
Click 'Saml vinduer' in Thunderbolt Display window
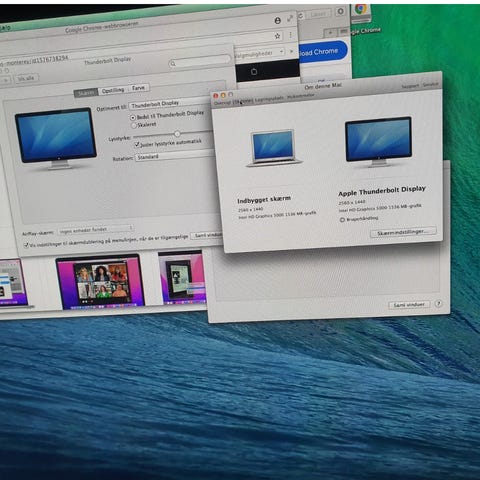pos(207,235)
